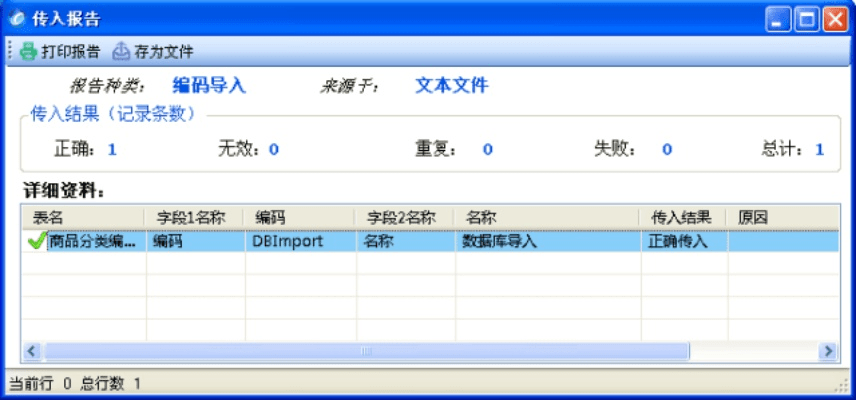Click the horizontal scrollbar thumb
Image resolution: width=856 pixels, height=400 pixels.
(x=366, y=351)
